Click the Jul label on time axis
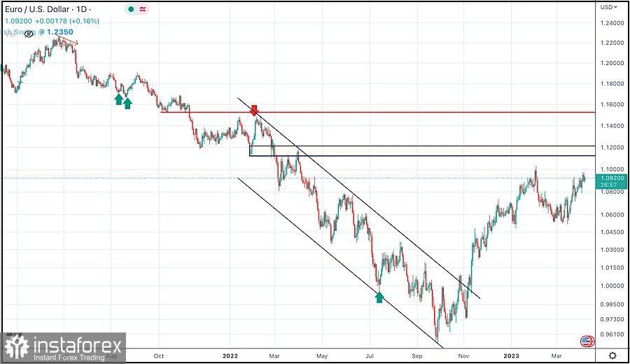The image size is (630, 364). 369,356
